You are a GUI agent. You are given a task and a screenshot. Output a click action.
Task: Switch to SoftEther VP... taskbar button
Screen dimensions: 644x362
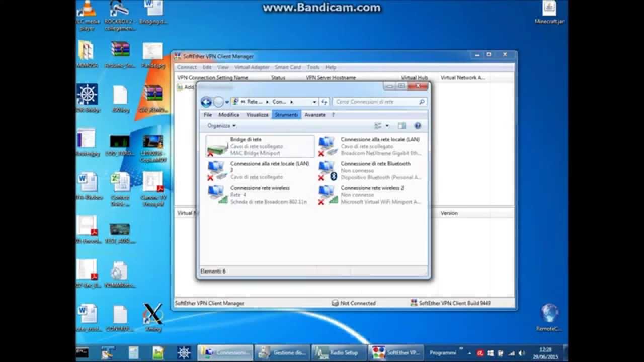pos(396,352)
